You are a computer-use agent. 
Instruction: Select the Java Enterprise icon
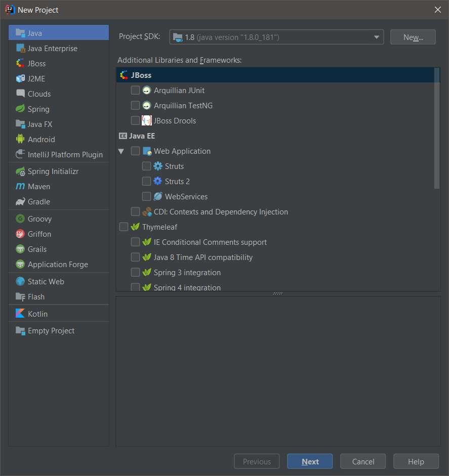[20, 48]
